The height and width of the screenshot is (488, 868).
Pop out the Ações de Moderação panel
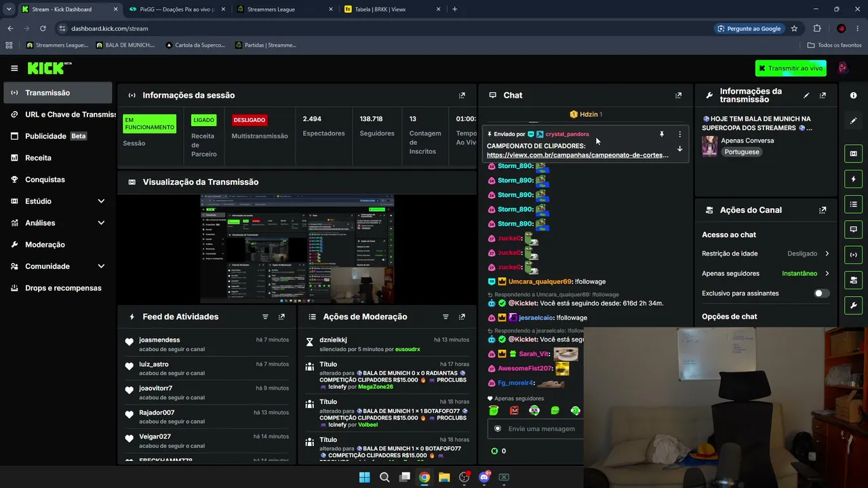click(x=462, y=317)
